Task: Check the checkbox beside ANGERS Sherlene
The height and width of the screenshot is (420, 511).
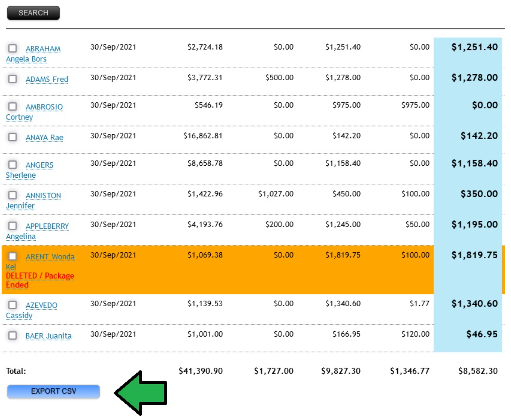Action: pos(13,165)
